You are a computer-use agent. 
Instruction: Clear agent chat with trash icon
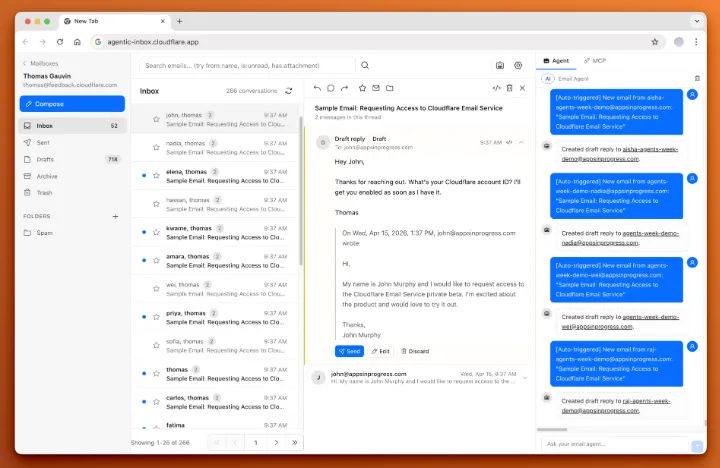coord(697,79)
